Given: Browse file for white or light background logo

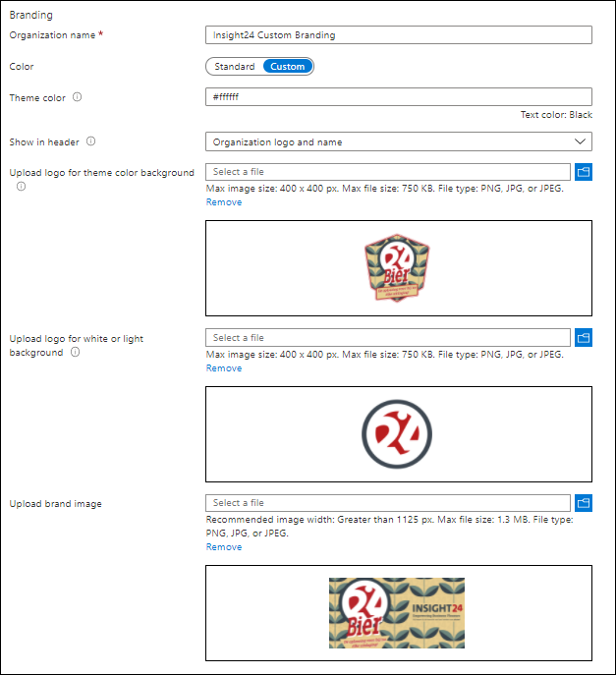Looking at the screenshot, I should 584,338.
